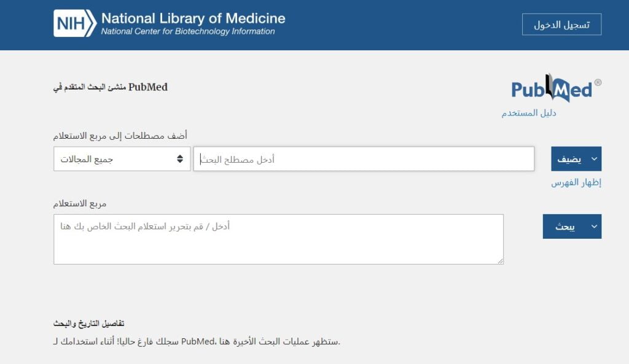Click the إظهار الفهرس show index link

pos(576,183)
